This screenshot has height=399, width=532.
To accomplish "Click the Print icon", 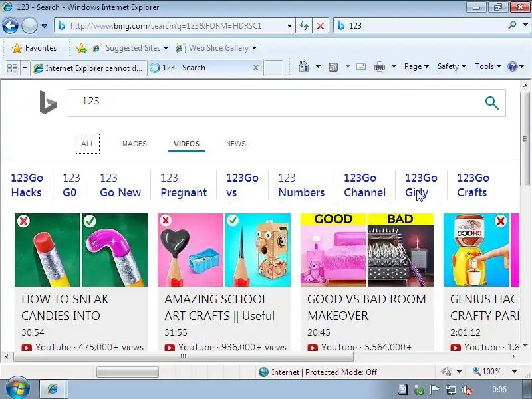I will click(379, 66).
